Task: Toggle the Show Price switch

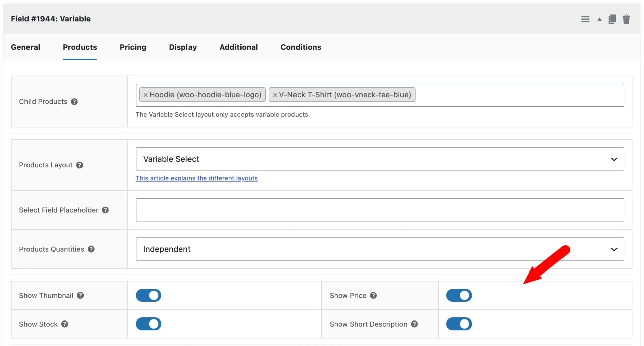Action: click(x=459, y=295)
